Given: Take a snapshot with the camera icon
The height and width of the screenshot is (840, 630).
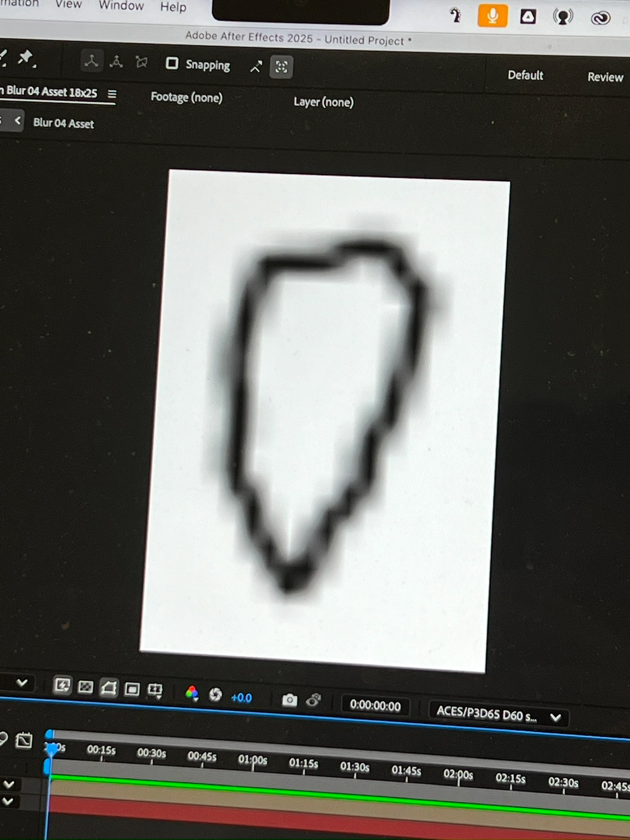Looking at the screenshot, I should pos(289,699).
